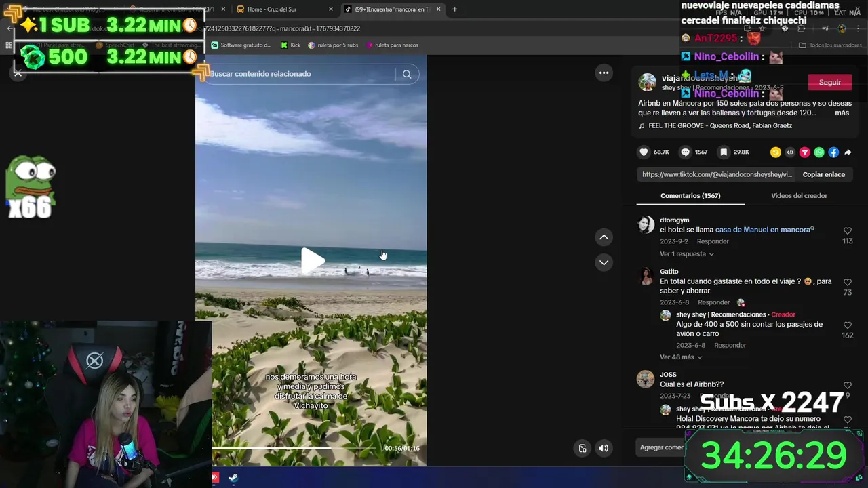
Task: Share the video on Facebook
Action: (833, 152)
